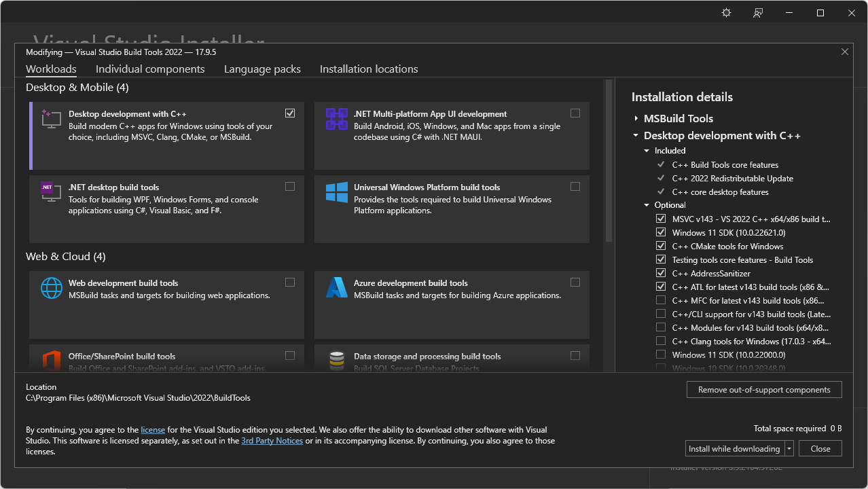Click the feedback icon in title bar

[758, 13]
